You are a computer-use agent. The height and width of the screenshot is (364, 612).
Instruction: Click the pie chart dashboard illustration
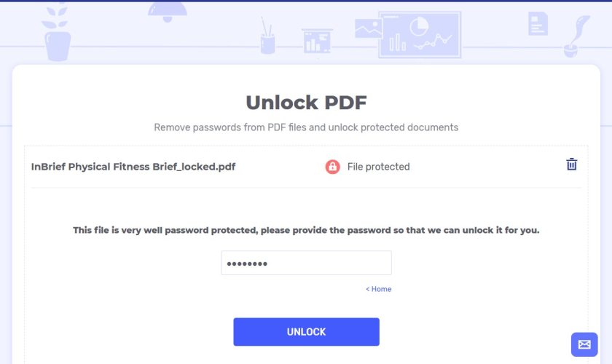tap(420, 35)
